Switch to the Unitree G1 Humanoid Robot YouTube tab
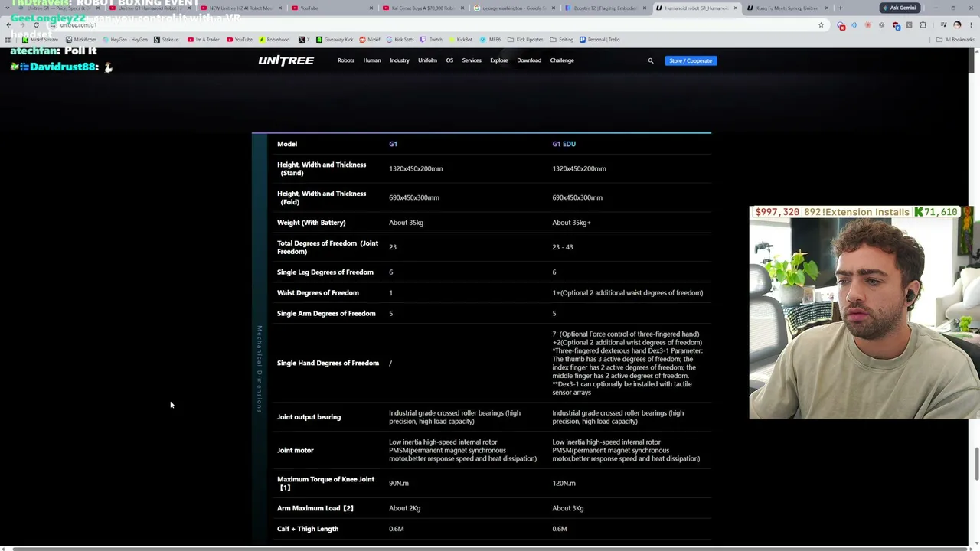 tap(151, 8)
